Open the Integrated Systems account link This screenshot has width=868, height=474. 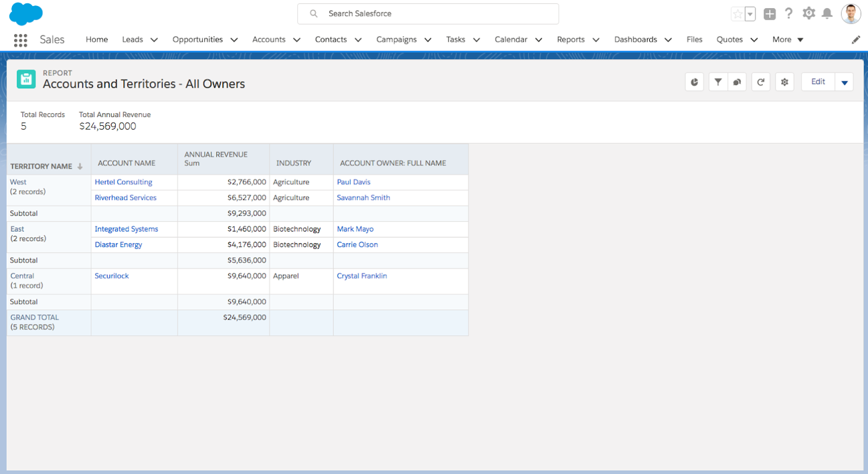[126, 229]
